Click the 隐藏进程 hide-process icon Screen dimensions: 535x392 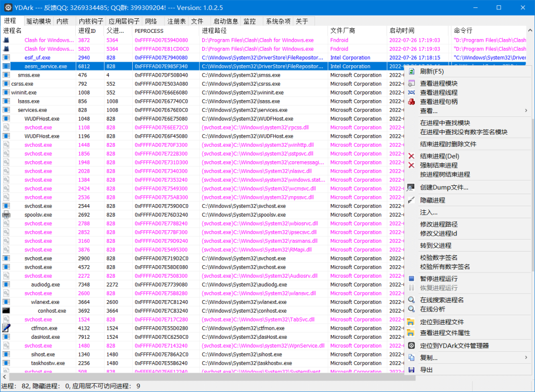tap(412, 201)
